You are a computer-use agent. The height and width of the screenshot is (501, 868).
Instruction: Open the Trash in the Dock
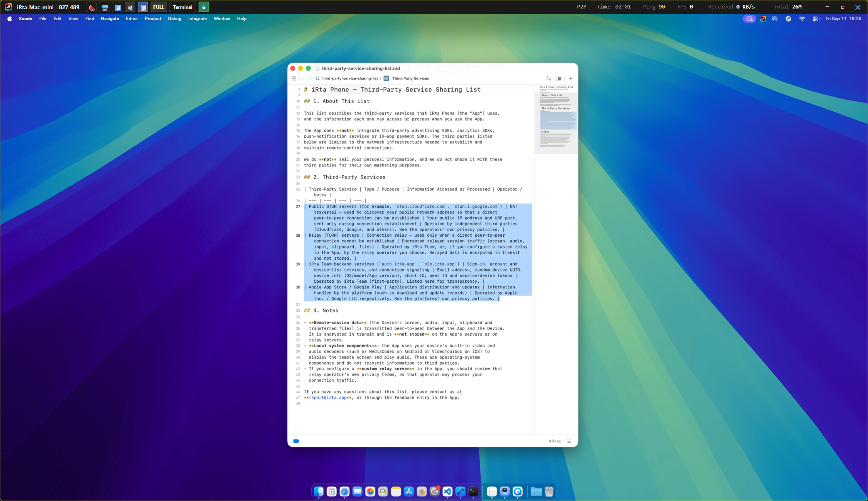(x=549, y=491)
